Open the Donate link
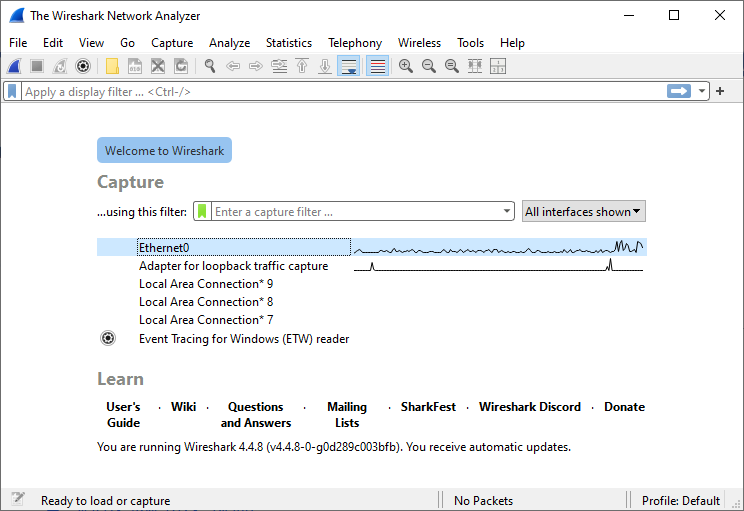Image resolution: width=744 pixels, height=511 pixels. (624, 407)
